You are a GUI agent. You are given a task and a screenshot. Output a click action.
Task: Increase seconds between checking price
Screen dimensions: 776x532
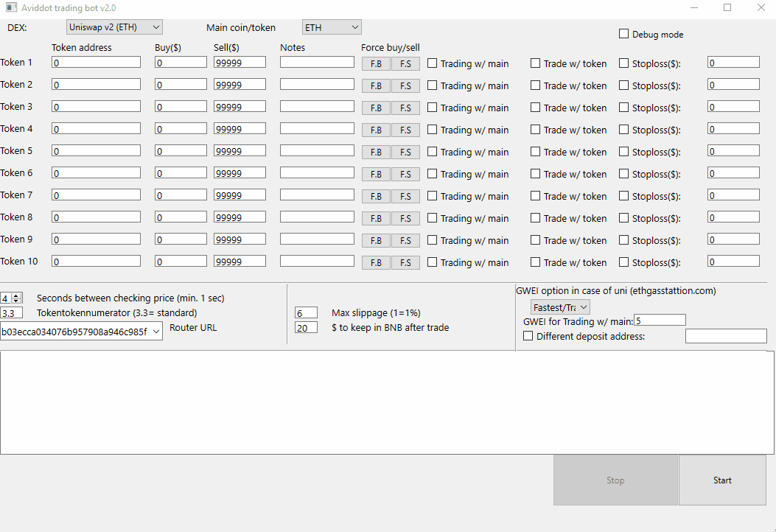click(16, 295)
